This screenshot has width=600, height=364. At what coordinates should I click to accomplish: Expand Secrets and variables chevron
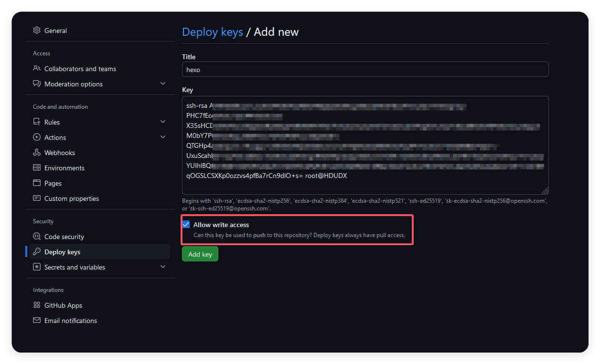tap(163, 267)
